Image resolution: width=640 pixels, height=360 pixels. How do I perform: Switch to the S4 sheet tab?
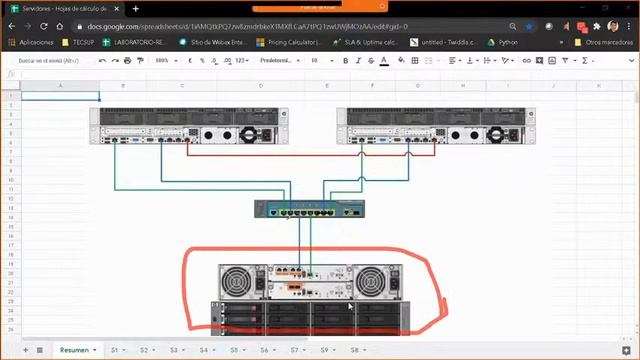pos(207,350)
